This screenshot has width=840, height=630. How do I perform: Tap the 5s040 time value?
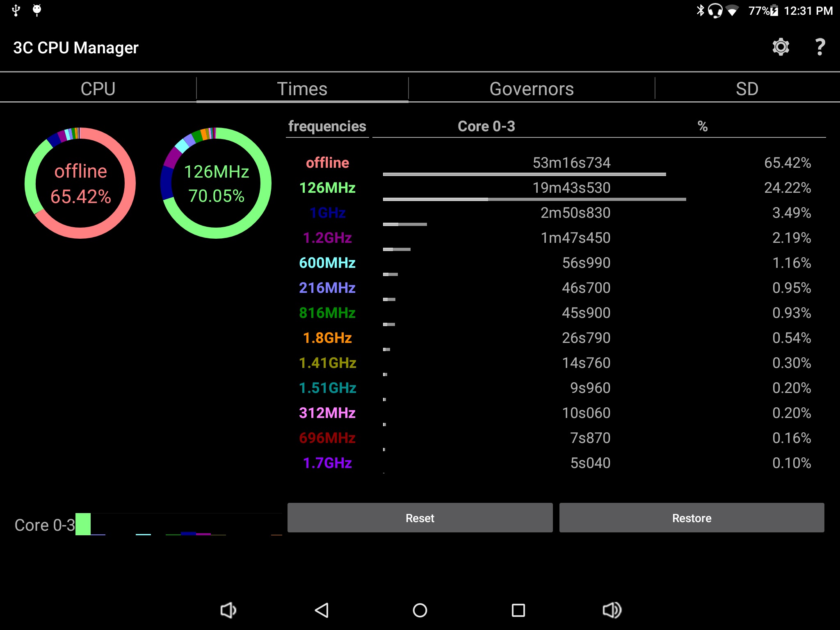590,463
